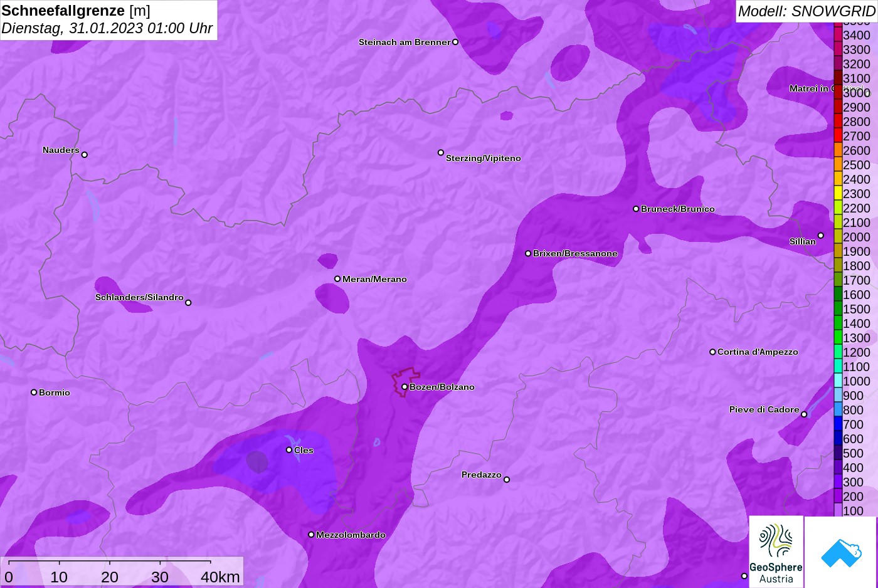
Task: Select the Bozen/Bolzano city label
Action: 442,387
